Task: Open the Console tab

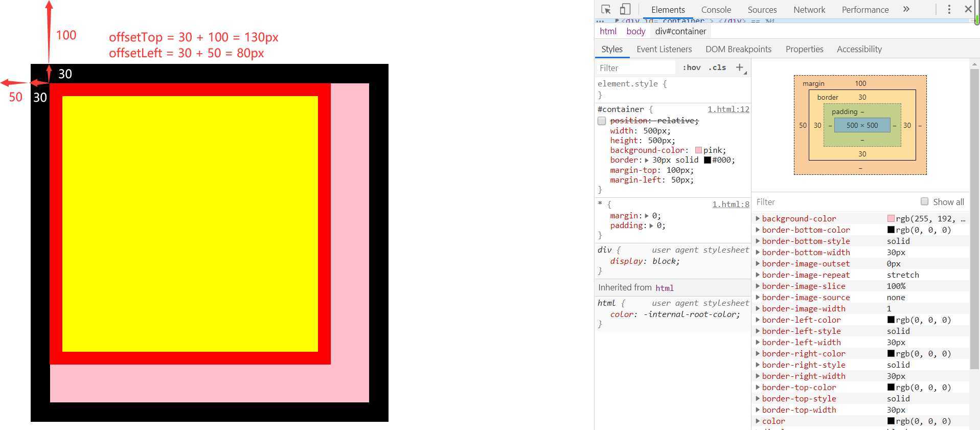Action: pyautogui.click(x=716, y=10)
